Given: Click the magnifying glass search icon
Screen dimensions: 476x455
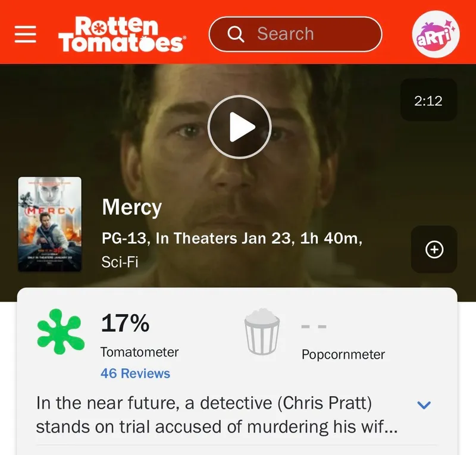Looking at the screenshot, I should 236,34.
